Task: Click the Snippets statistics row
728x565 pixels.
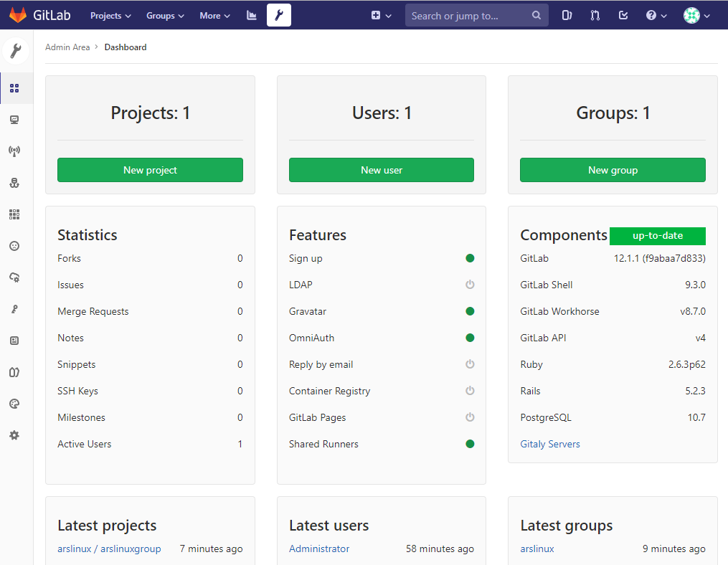Action: [x=150, y=364]
